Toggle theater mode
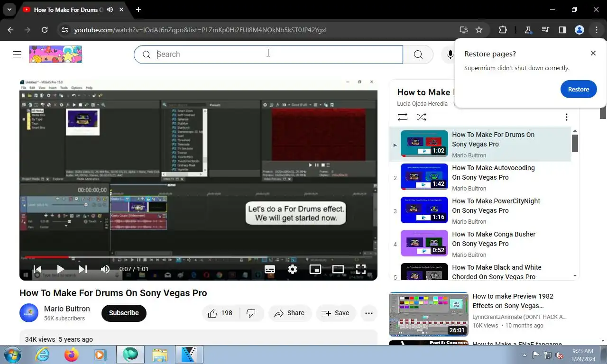This screenshot has width=607, height=364. pyautogui.click(x=338, y=269)
